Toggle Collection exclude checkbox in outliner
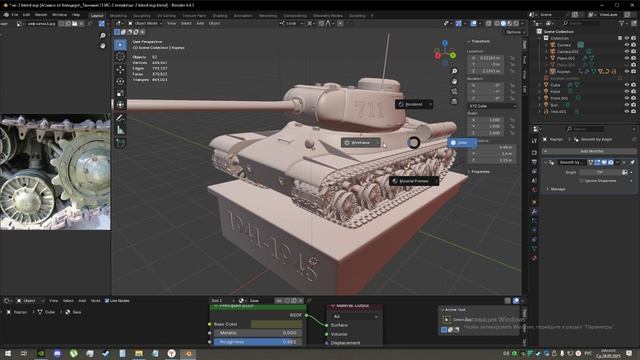This screenshot has height=360, width=640. click(x=620, y=38)
